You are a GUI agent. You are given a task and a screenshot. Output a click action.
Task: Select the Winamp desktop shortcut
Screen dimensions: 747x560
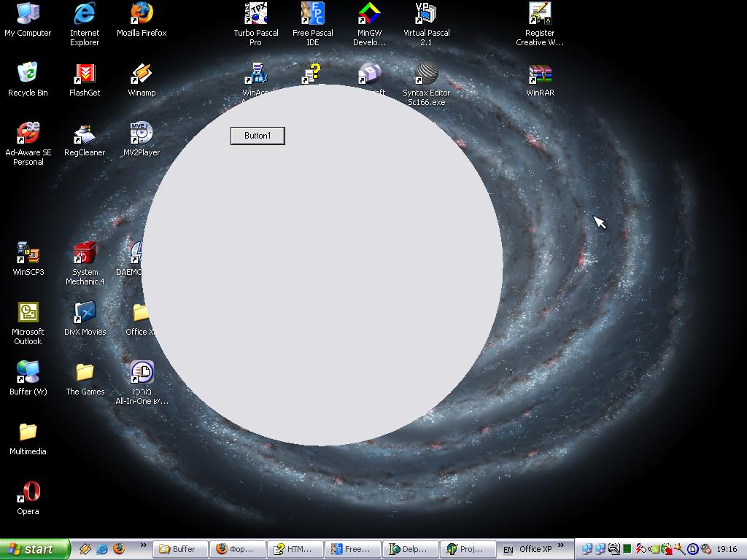pyautogui.click(x=142, y=74)
